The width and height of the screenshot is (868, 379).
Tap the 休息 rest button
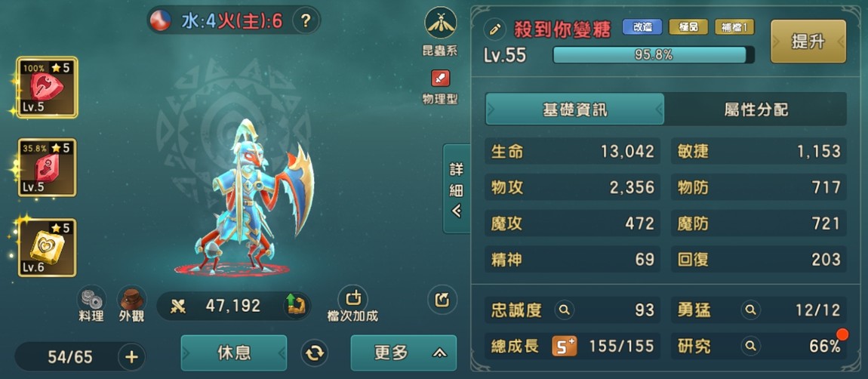(234, 353)
